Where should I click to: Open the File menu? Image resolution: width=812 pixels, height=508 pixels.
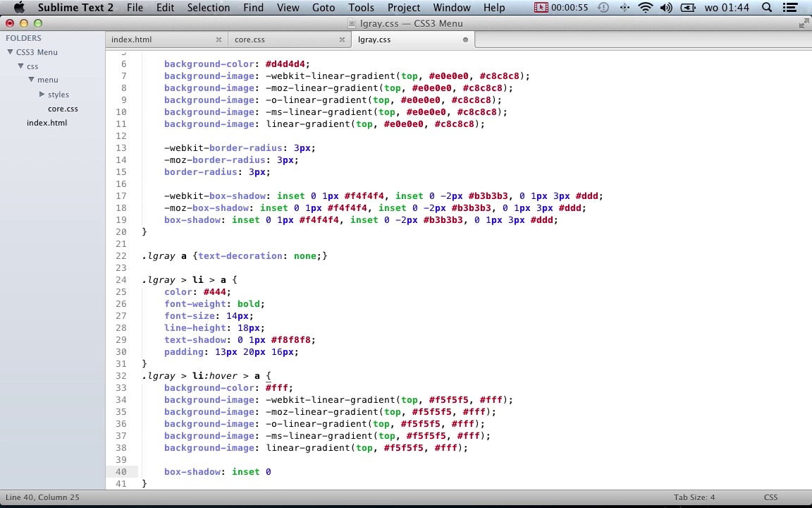(x=135, y=7)
